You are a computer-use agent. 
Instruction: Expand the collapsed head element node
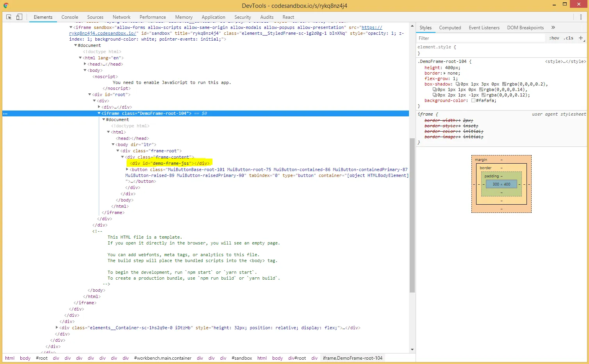pos(85,64)
